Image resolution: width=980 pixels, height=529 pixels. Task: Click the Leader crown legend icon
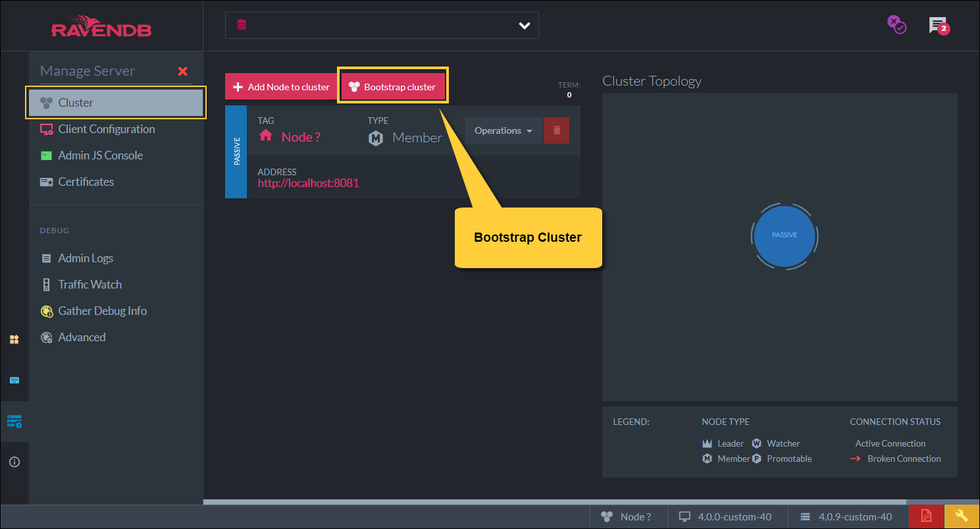pyautogui.click(x=708, y=443)
